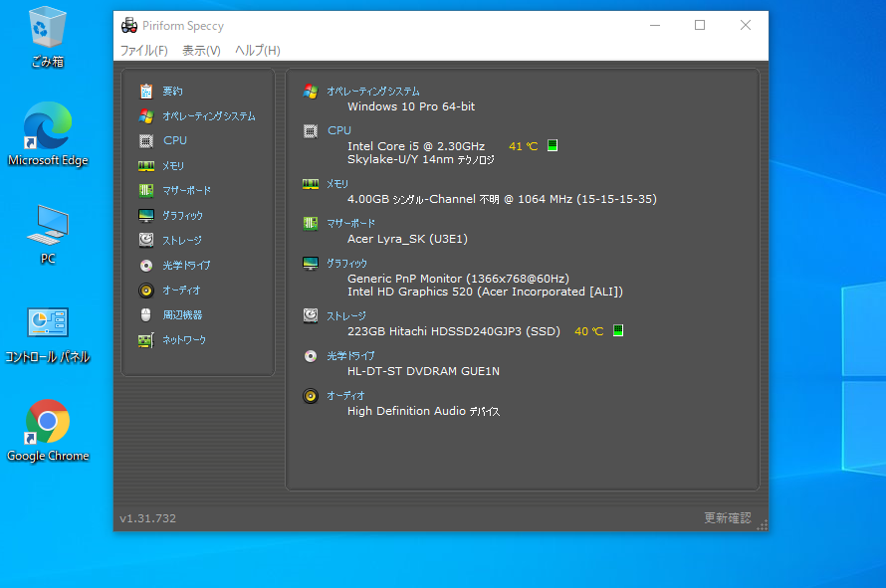Click the motherboard icon in summary panel
Image resolution: width=886 pixels, height=588 pixels.
pyautogui.click(x=311, y=223)
